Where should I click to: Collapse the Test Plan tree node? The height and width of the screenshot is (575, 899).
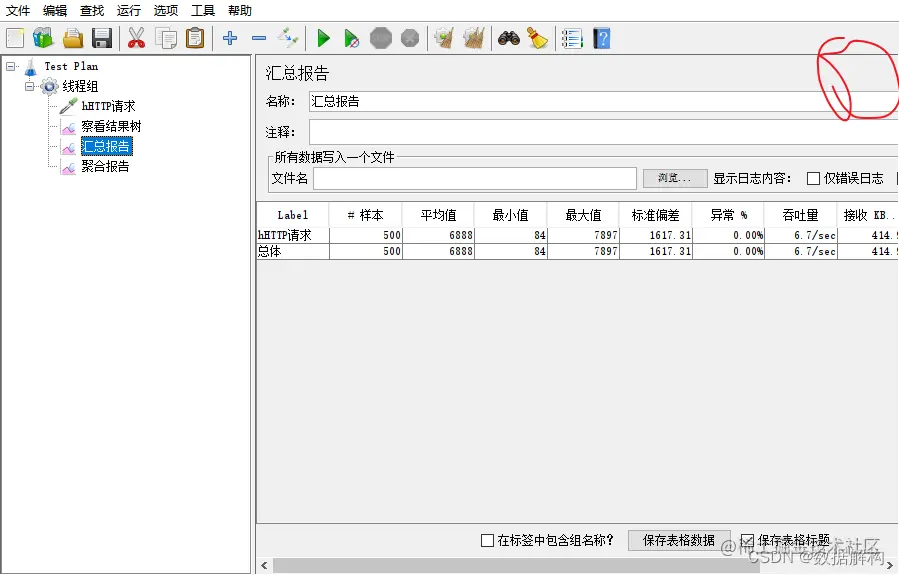pos(10,67)
